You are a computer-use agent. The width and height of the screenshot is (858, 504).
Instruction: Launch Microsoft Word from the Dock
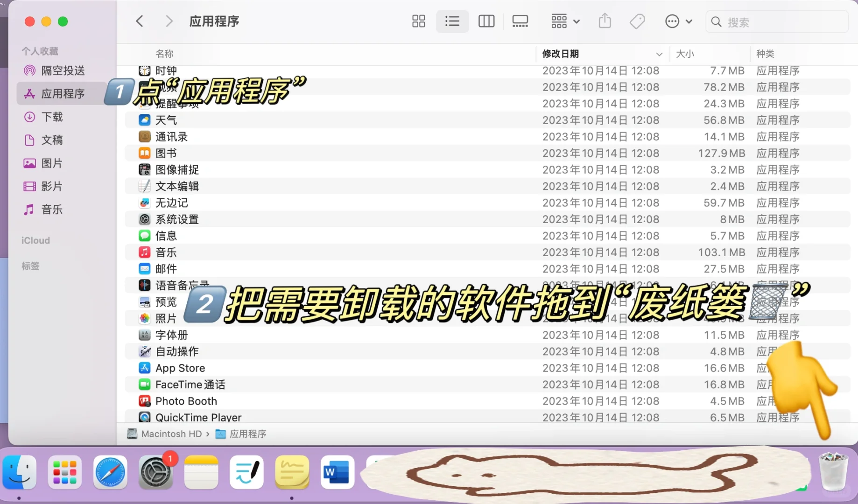[337, 472]
